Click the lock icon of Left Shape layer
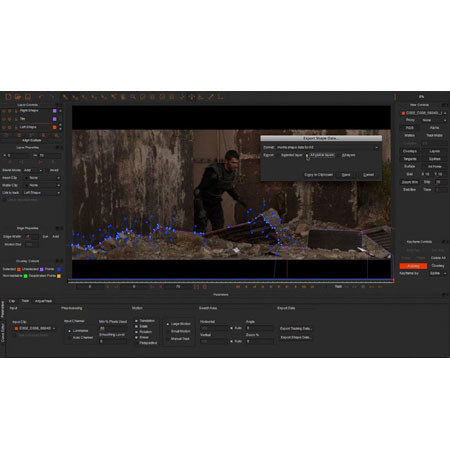450x450 pixels. click(16, 127)
